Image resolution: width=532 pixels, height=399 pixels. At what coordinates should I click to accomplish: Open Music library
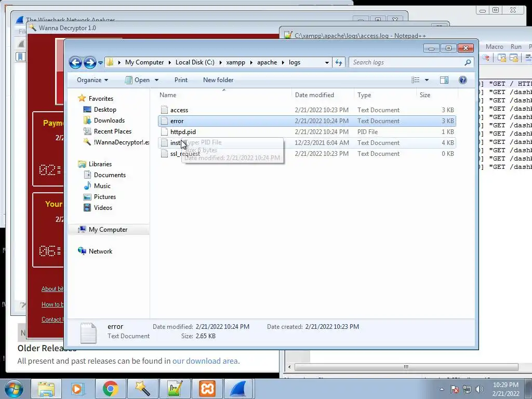click(x=102, y=186)
